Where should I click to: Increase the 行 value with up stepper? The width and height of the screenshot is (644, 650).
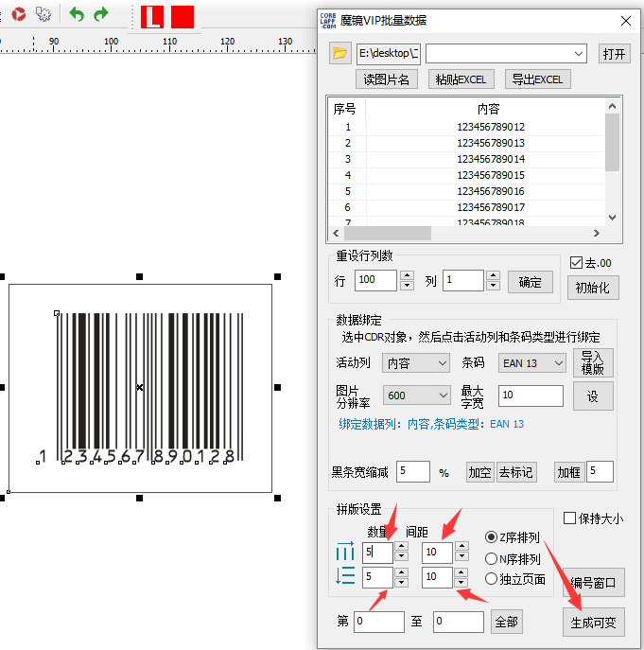pos(407,275)
